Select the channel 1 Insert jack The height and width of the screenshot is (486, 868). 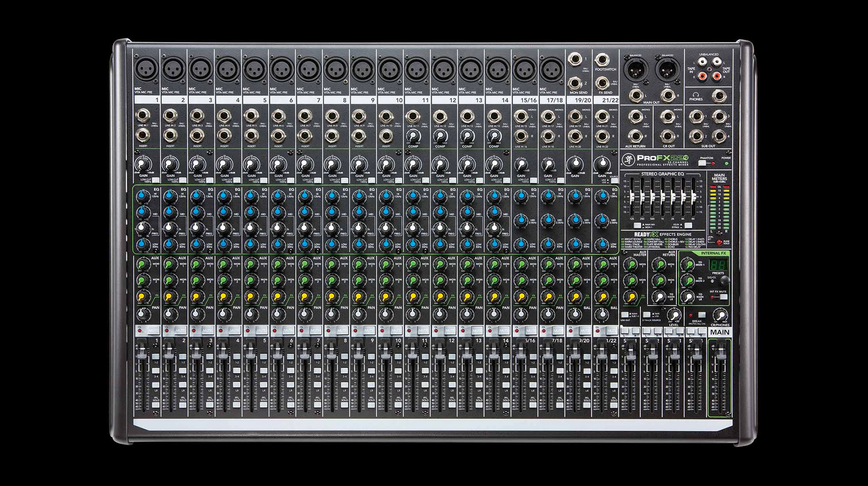click(x=143, y=135)
